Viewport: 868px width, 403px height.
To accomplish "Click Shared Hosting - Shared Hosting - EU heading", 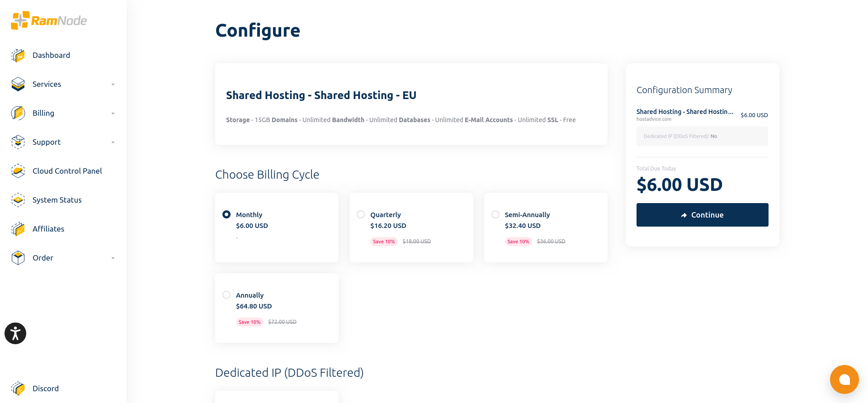I will click(x=321, y=95).
